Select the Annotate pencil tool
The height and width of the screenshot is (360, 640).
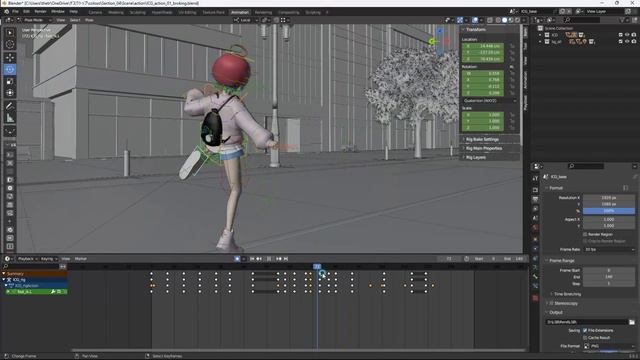10,107
